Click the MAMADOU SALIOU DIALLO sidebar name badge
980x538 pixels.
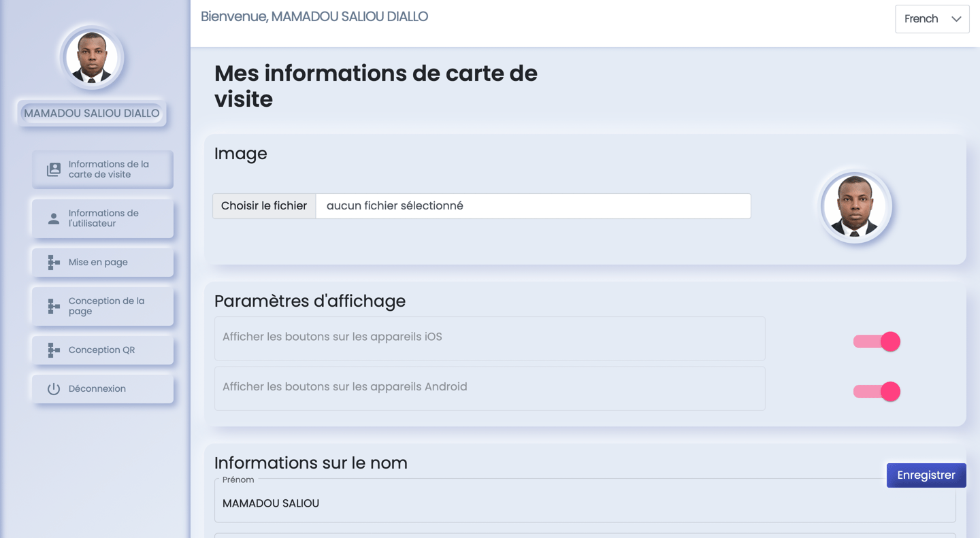[92, 114]
